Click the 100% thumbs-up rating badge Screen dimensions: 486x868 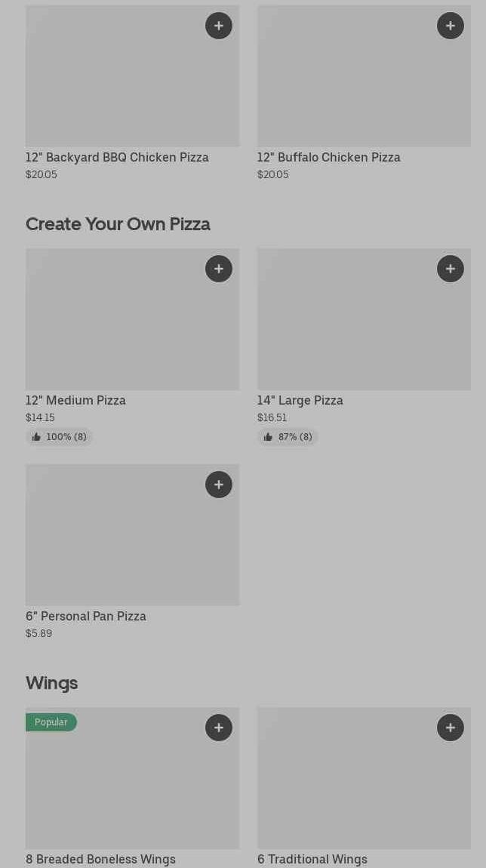tap(59, 437)
